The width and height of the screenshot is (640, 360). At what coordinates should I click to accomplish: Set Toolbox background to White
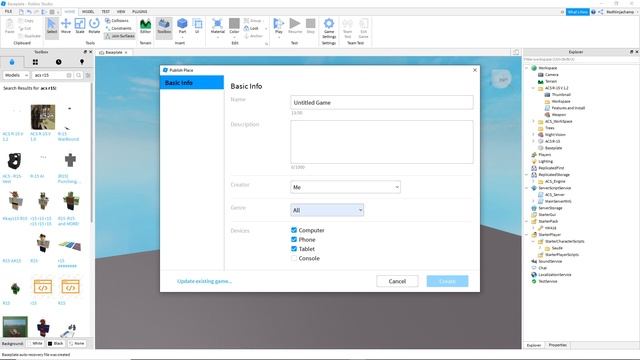coord(35,344)
